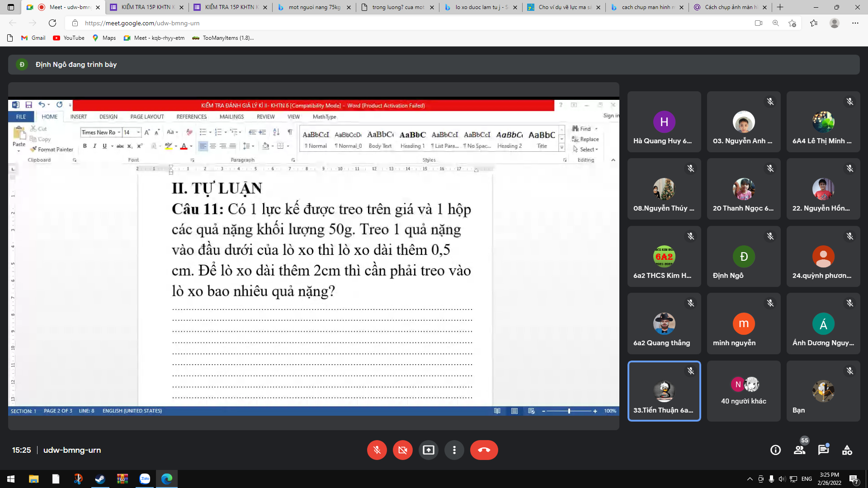Screen dimensions: 868x488
Task: Open notification center on taskbar
Action: pos(854,479)
